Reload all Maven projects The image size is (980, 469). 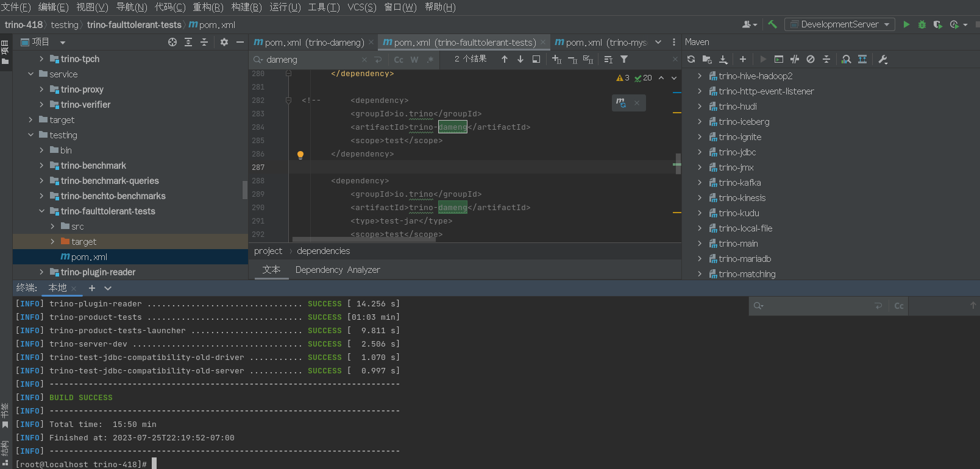tap(691, 59)
